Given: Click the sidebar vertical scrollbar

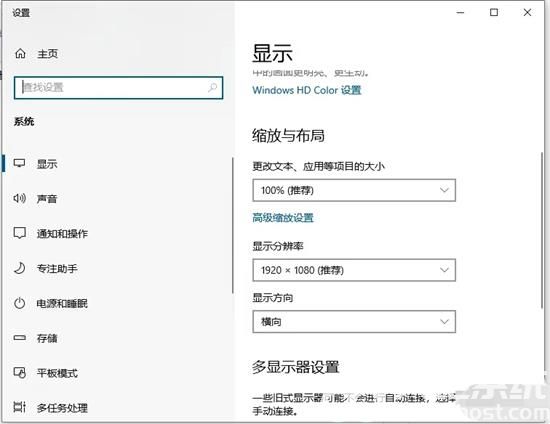Looking at the screenshot, I should tap(233, 225).
